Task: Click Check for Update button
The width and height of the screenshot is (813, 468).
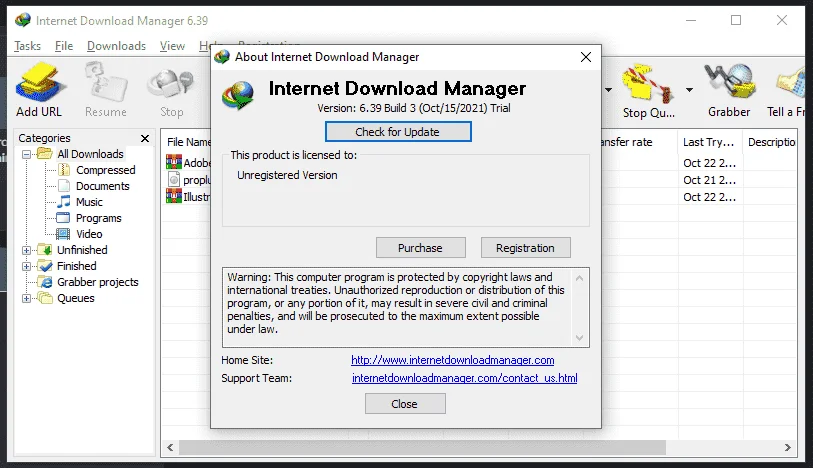Action: 398,132
